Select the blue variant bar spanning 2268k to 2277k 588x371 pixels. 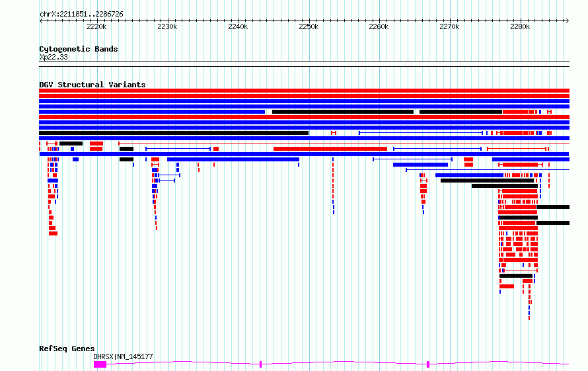469,175
